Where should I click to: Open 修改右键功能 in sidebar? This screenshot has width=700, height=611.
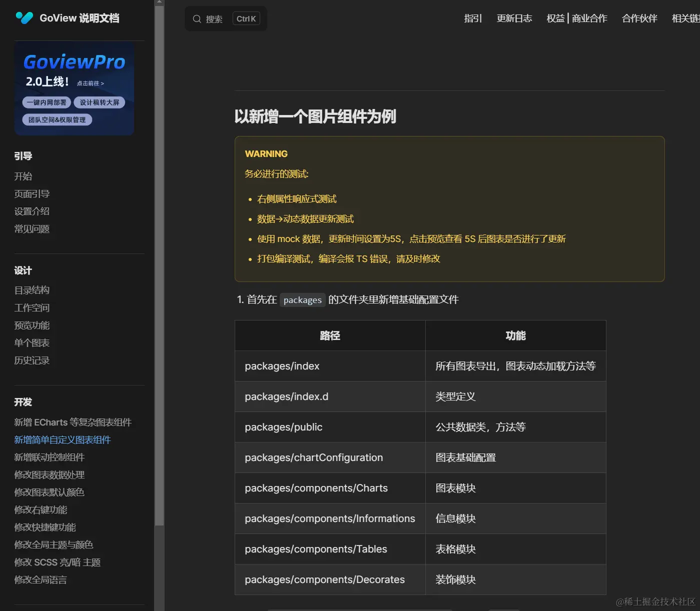click(x=41, y=510)
